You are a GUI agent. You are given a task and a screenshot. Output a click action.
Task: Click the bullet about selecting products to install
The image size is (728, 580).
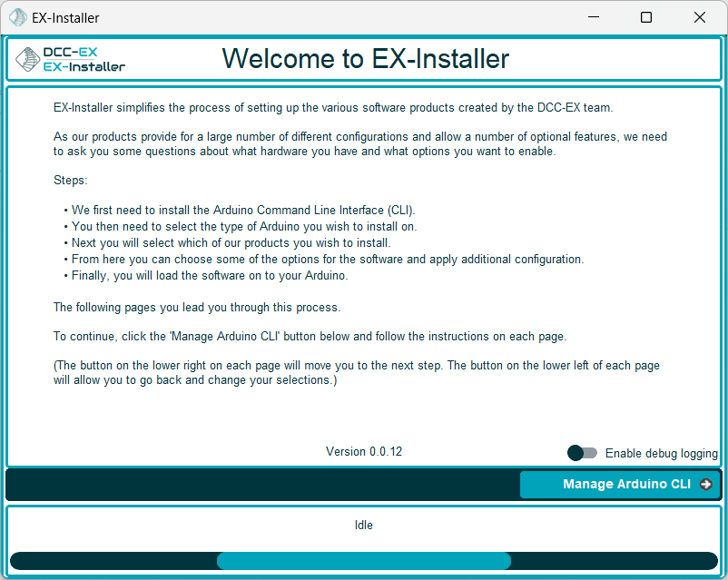pyautogui.click(x=231, y=243)
